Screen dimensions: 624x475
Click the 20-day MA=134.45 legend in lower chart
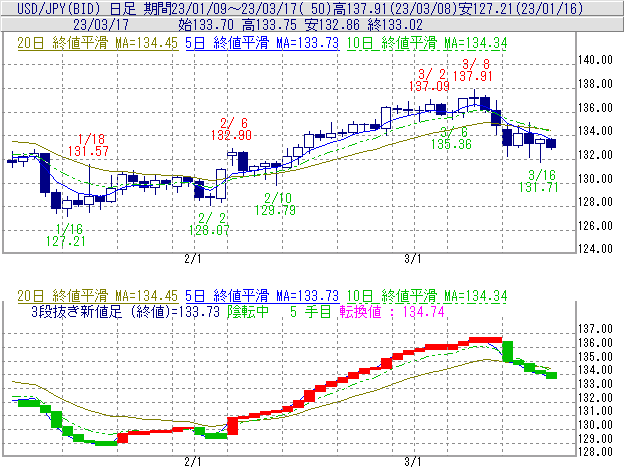click(98, 296)
